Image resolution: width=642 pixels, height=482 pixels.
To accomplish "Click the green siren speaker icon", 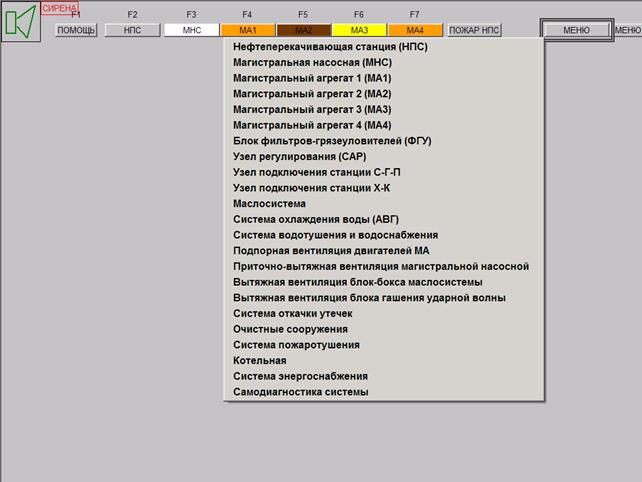I will (x=21, y=22).
